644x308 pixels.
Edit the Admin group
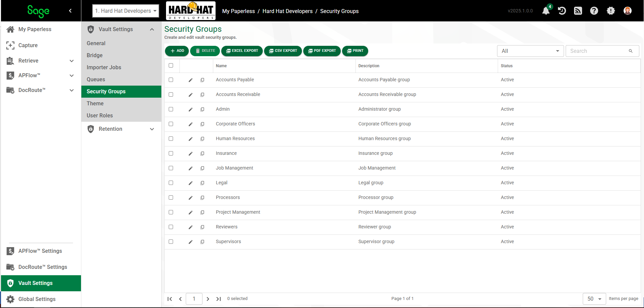(190, 109)
